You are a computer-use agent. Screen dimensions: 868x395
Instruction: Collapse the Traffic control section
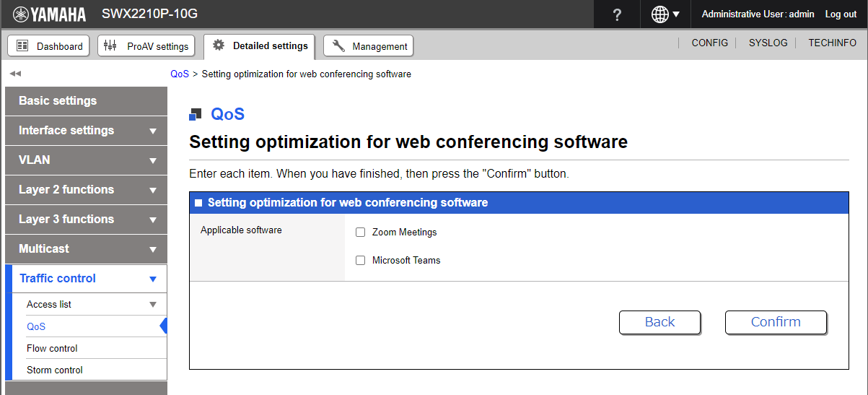[x=152, y=279]
